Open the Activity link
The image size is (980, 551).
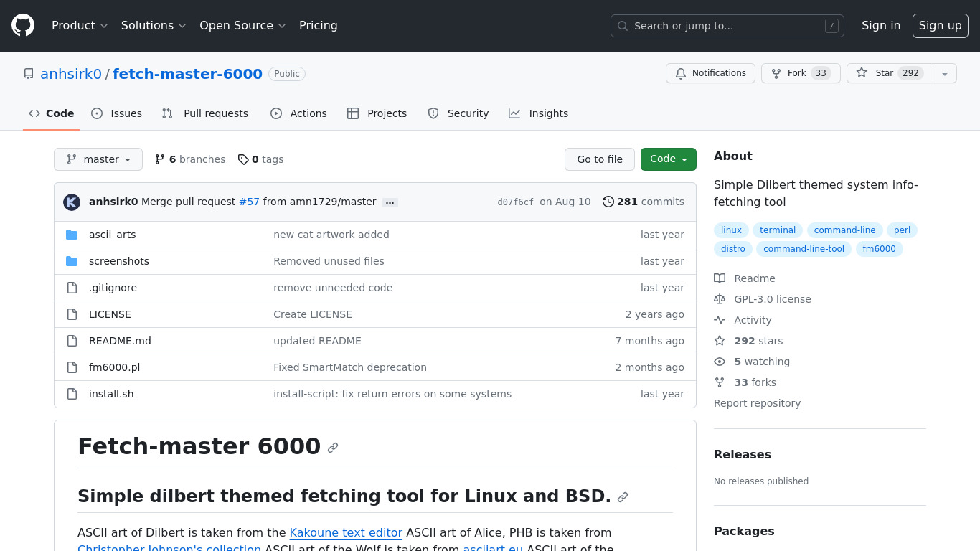(x=743, y=320)
